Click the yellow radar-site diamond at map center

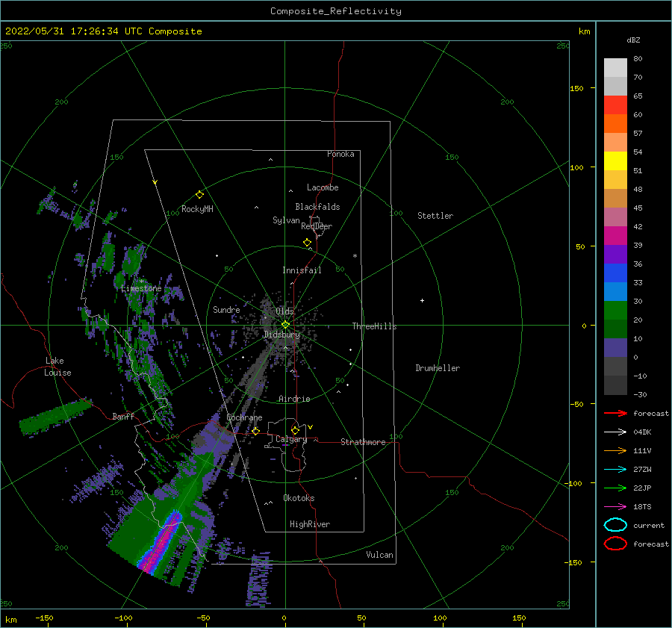(x=285, y=325)
